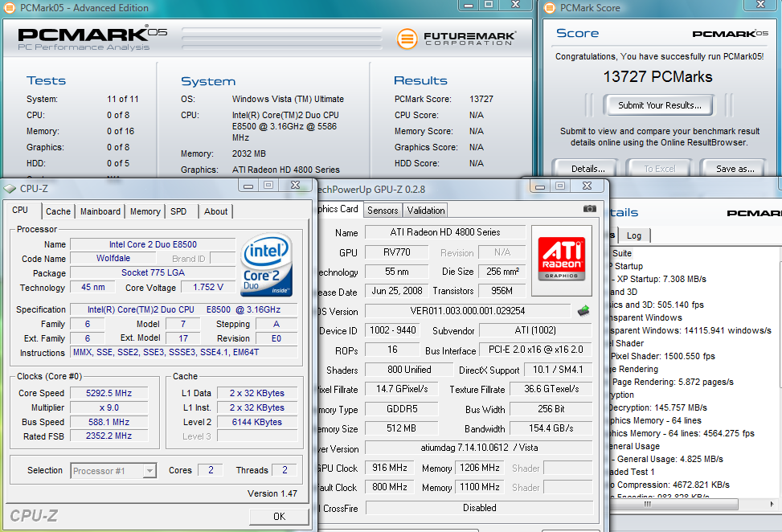The width and height of the screenshot is (782, 532).
Task: Click the Details... button in Score window
Action: [x=588, y=169]
